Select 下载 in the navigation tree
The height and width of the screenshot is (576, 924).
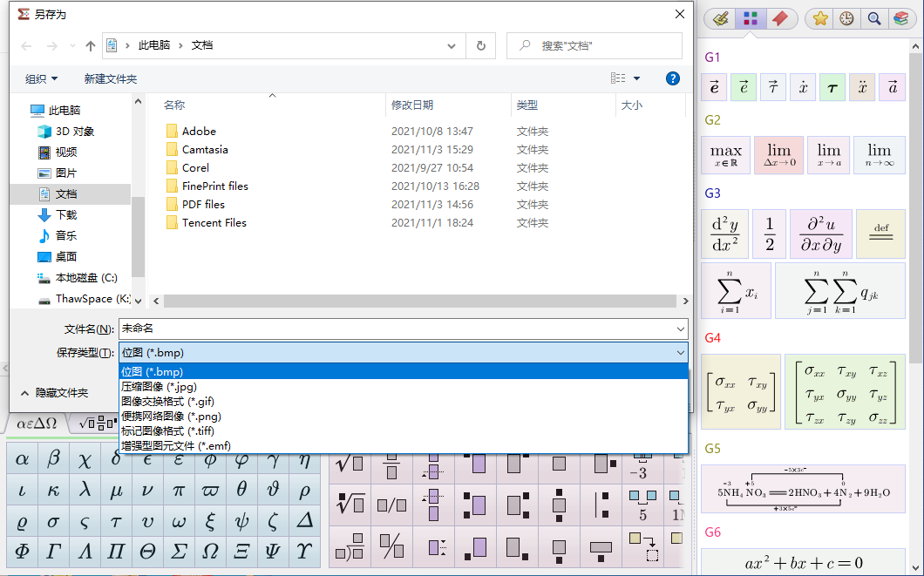coord(66,214)
